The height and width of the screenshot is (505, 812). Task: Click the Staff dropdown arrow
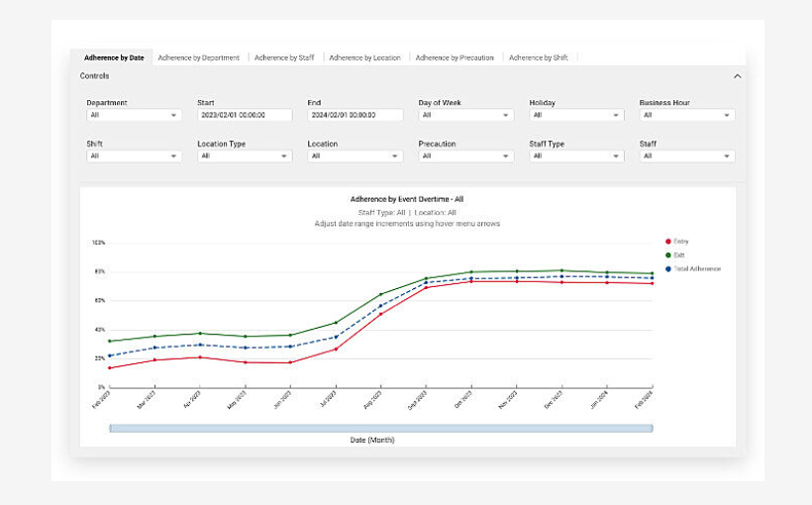pyautogui.click(x=727, y=155)
